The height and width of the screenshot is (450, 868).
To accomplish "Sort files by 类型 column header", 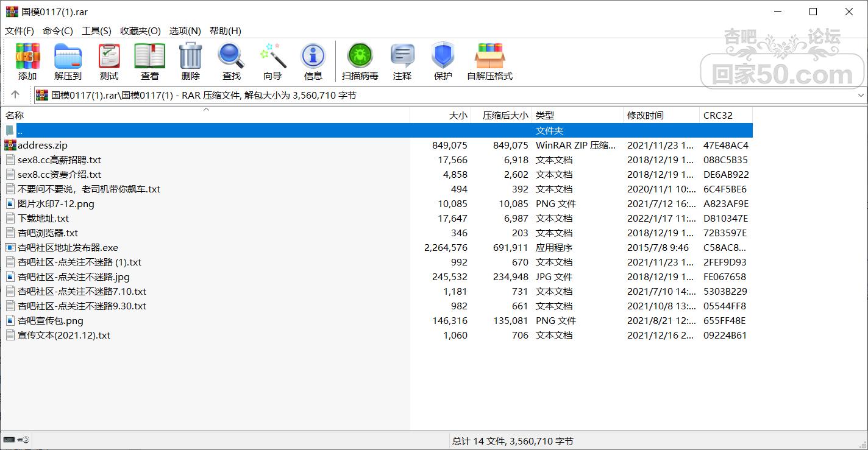I will click(578, 115).
